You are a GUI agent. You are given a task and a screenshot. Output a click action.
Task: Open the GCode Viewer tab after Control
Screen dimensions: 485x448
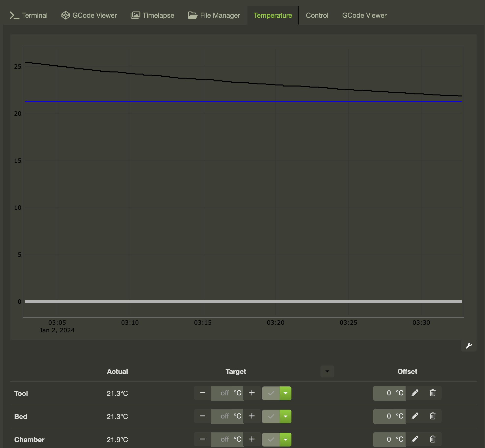[364, 15]
